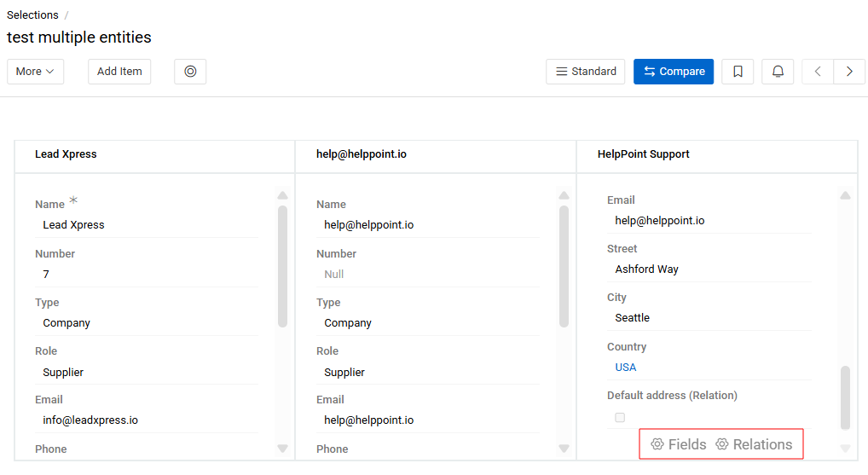Open the Relations gear settings
This screenshot has height=475, width=868.
754,444
